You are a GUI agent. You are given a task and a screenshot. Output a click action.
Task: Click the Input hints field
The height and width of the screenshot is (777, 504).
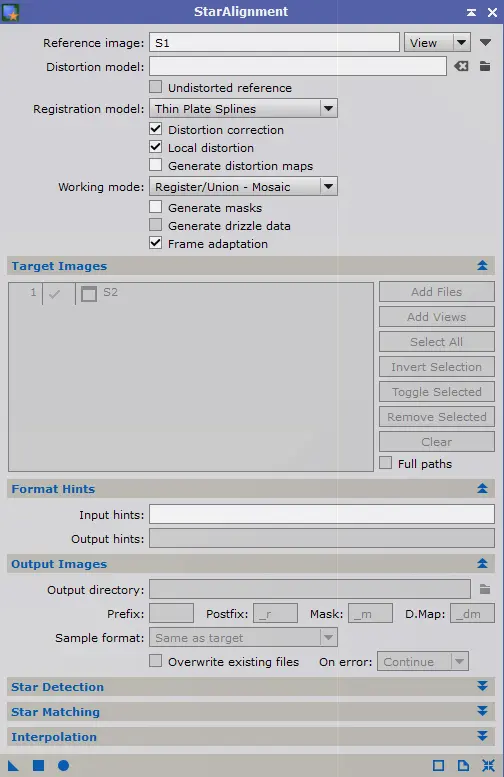coord(322,514)
